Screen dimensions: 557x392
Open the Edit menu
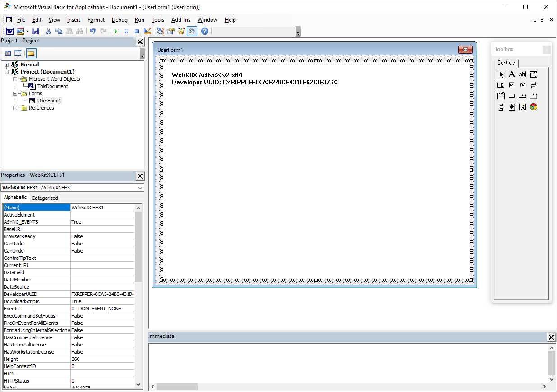click(x=37, y=20)
